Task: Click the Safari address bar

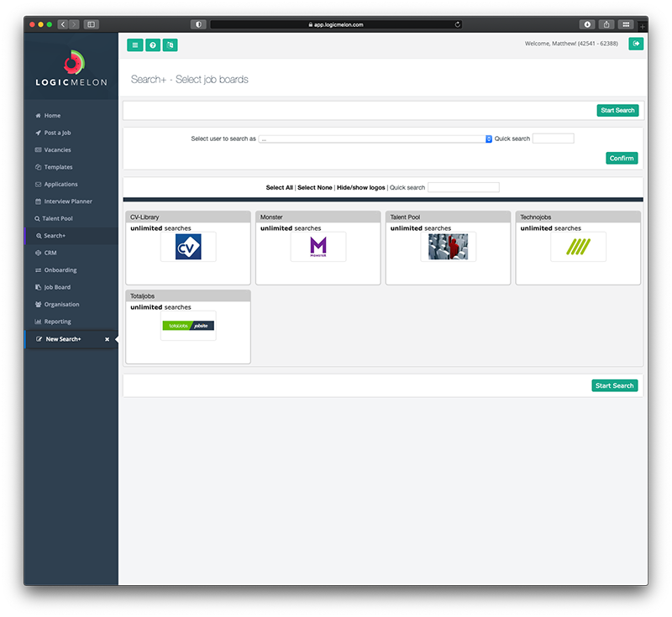Action: [x=336, y=24]
